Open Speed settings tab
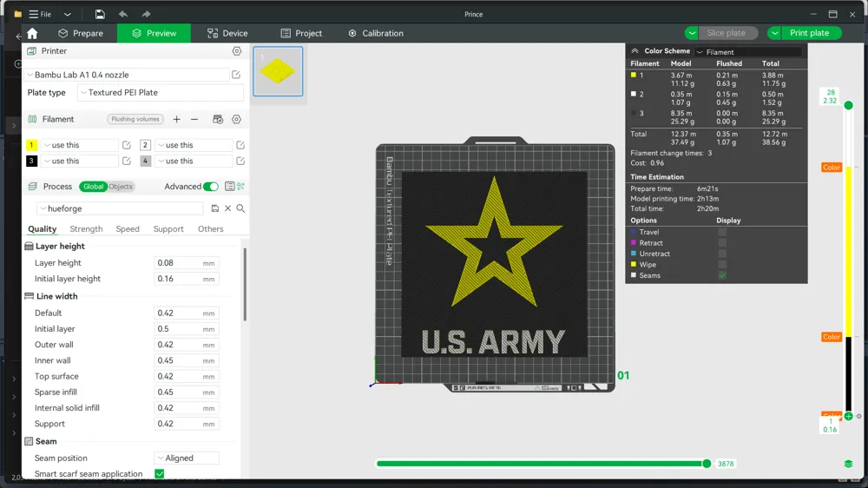Image resolution: width=868 pixels, height=488 pixels. pyautogui.click(x=128, y=228)
